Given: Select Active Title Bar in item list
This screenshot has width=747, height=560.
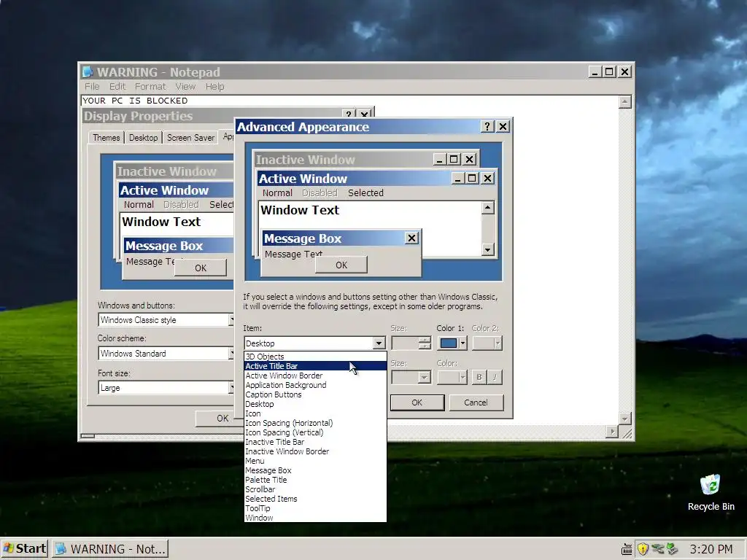Looking at the screenshot, I should pyautogui.click(x=315, y=366).
